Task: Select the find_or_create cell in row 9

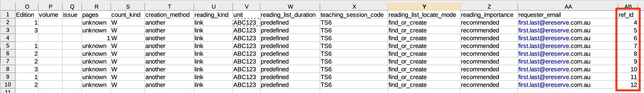Action: (x=424, y=77)
